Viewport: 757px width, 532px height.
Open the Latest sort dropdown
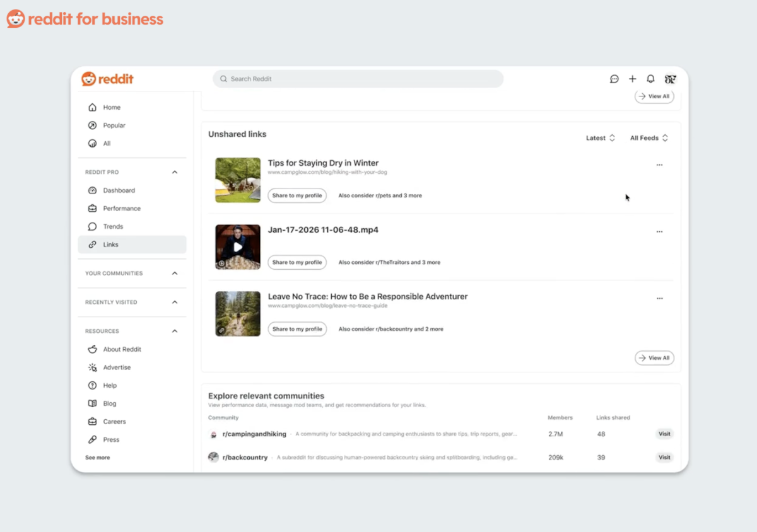600,138
